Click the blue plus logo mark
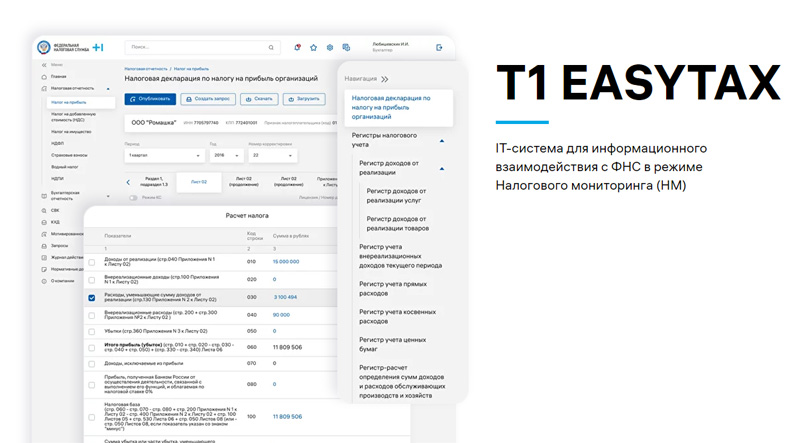This screenshot has width=800, height=443. click(98, 47)
